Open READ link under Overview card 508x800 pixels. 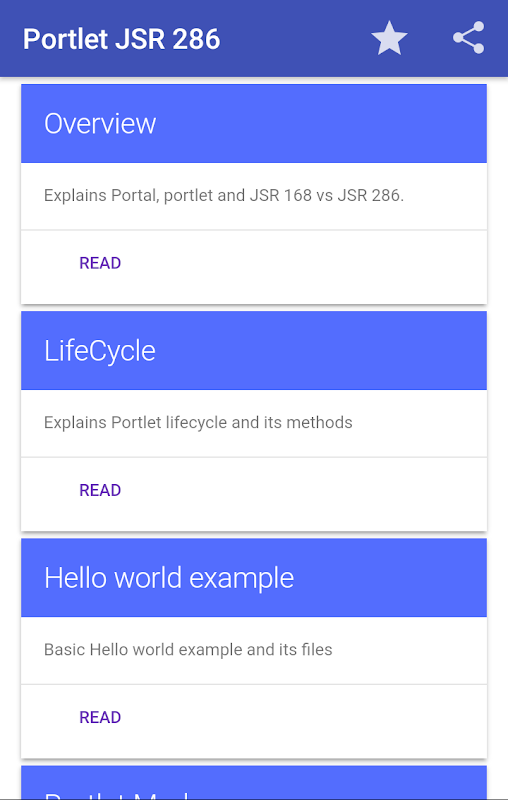pos(100,263)
